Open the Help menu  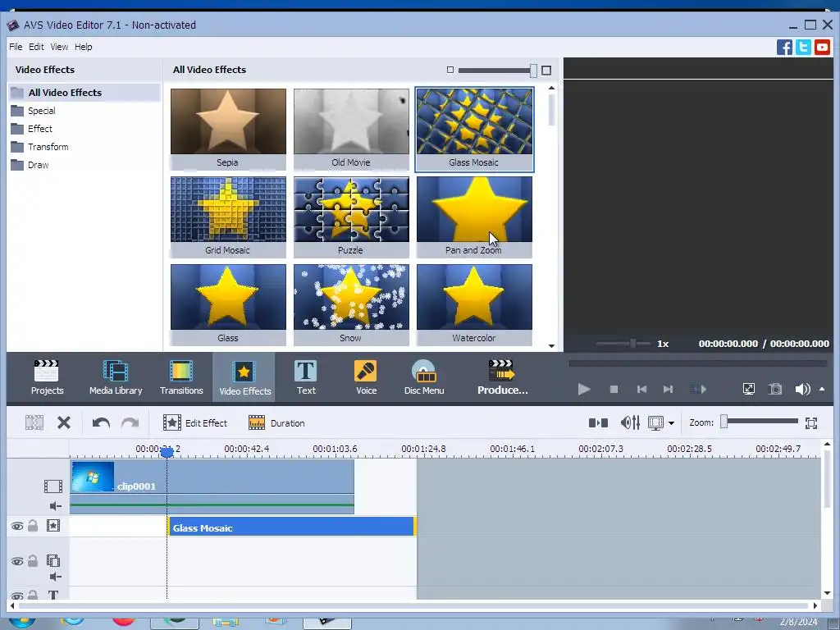tap(83, 47)
